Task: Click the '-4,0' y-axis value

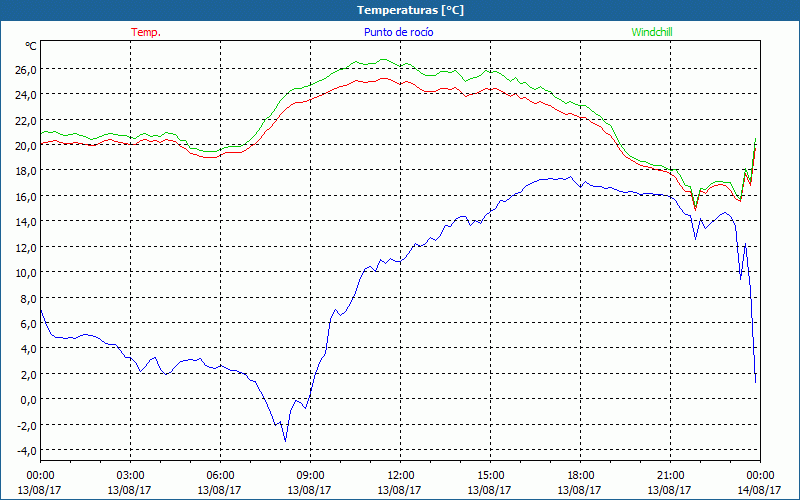Action: click(x=27, y=451)
